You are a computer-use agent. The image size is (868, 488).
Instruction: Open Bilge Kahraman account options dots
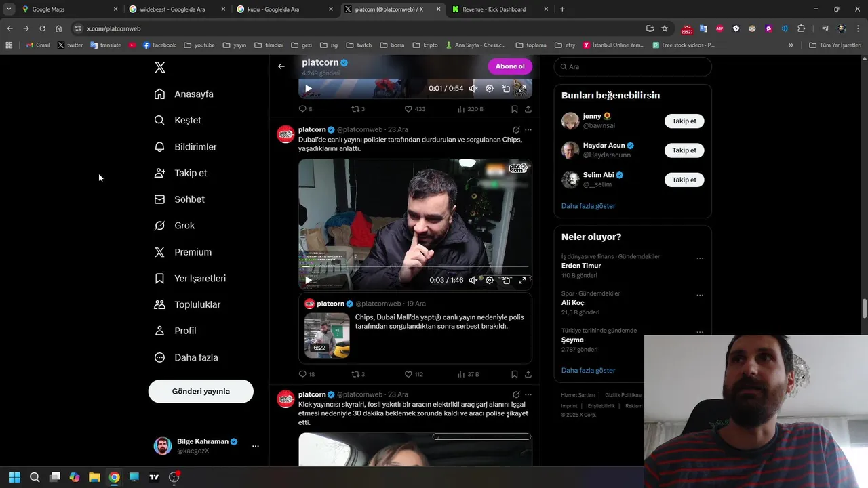coord(256,446)
